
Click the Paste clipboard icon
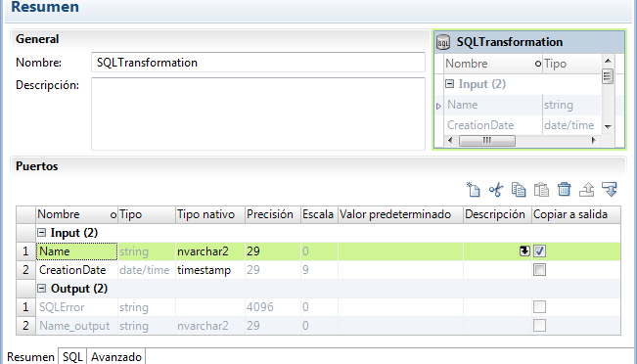541,190
